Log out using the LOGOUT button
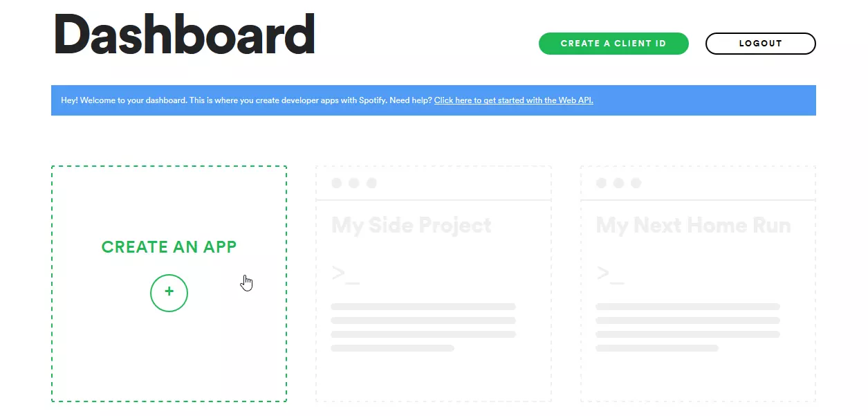868x416 pixels. tap(760, 44)
